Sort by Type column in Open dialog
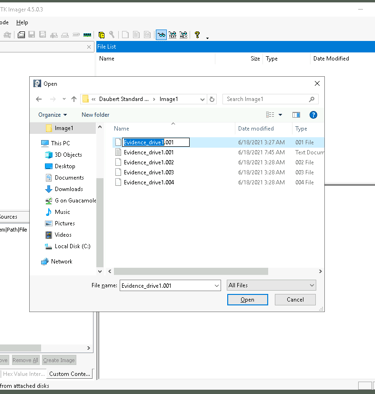 [x=301, y=129]
